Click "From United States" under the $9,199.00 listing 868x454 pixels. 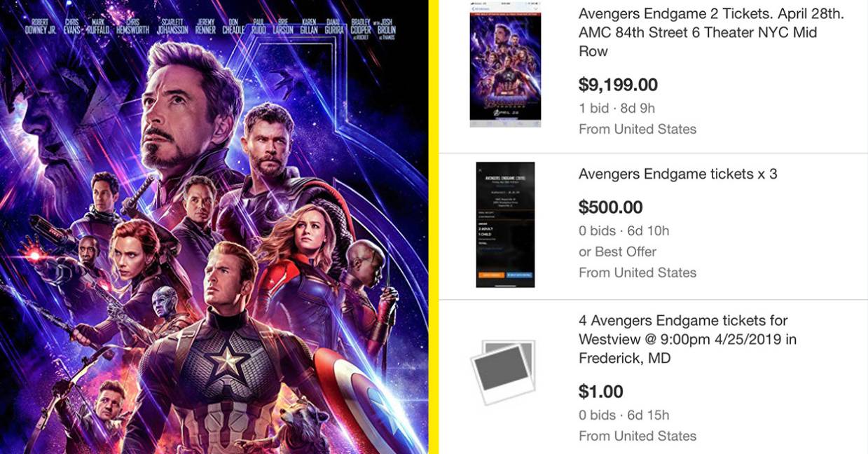637,129
